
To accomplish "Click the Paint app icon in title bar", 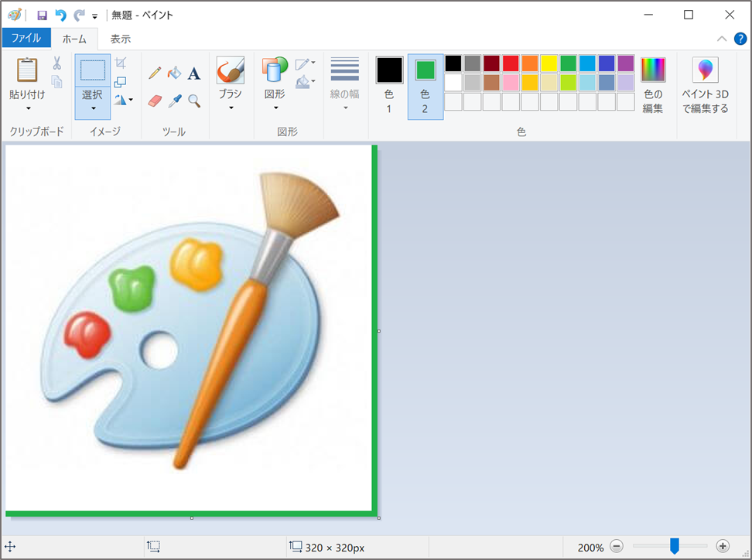I will [15, 15].
